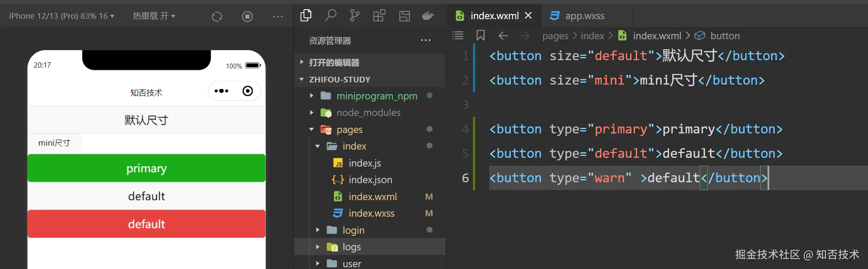
Task: Click the 资源管理器 panel title
Action: (x=330, y=41)
